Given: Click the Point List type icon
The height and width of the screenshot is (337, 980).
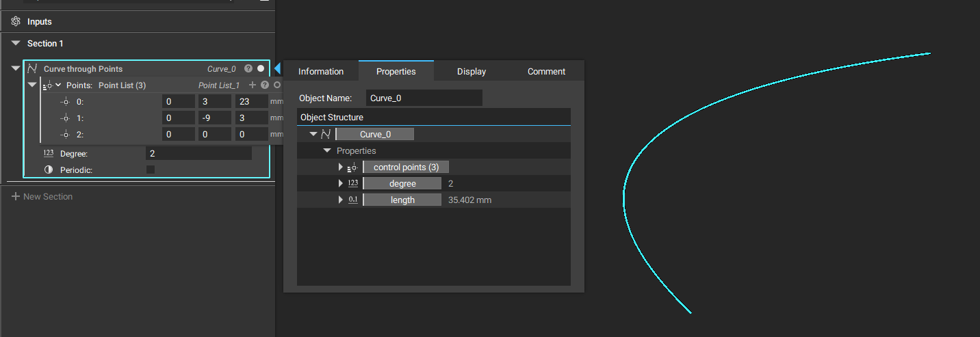Looking at the screenshot, I should pyautogui.click(x=47, y=85).
